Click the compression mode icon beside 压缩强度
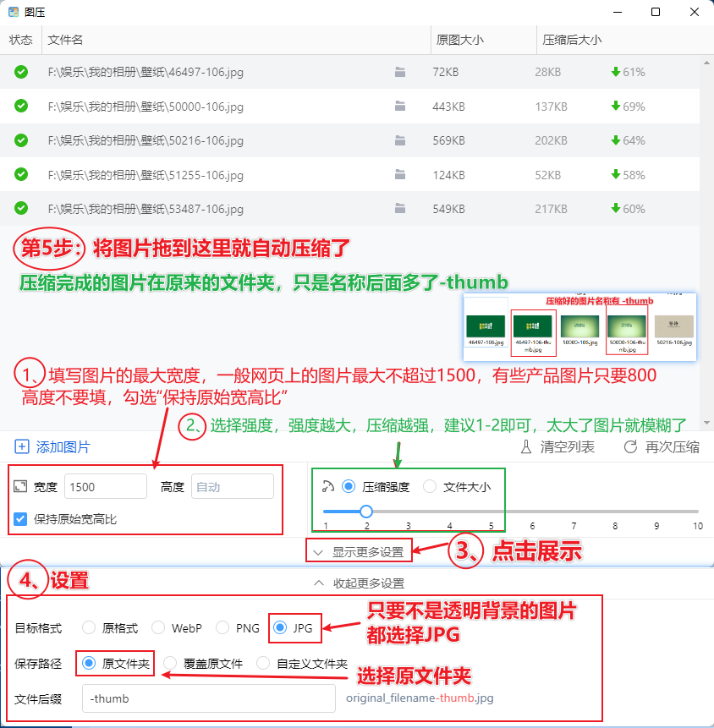 point(328,486)
